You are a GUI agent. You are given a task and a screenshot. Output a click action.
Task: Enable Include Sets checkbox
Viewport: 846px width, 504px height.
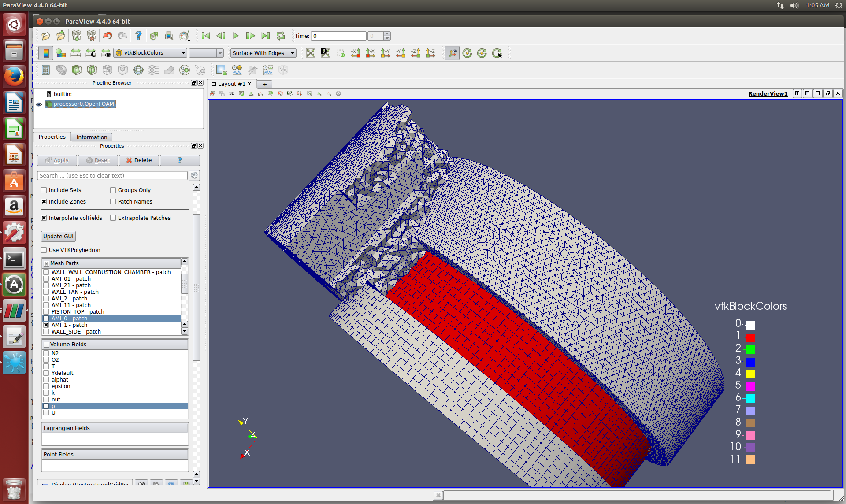click(x=44, y=190)
